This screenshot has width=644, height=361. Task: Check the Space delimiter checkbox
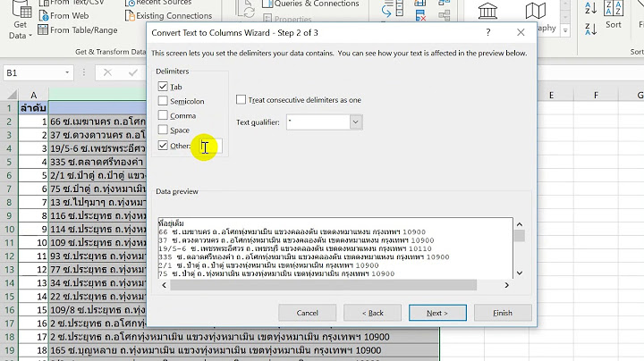[x=163, y=130]
